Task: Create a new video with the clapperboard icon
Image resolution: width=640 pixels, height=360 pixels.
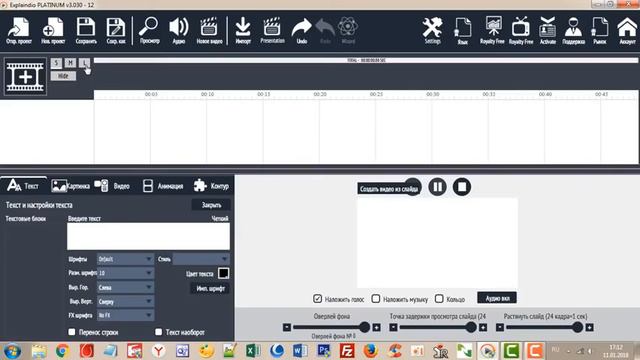Action: (209, 30)
